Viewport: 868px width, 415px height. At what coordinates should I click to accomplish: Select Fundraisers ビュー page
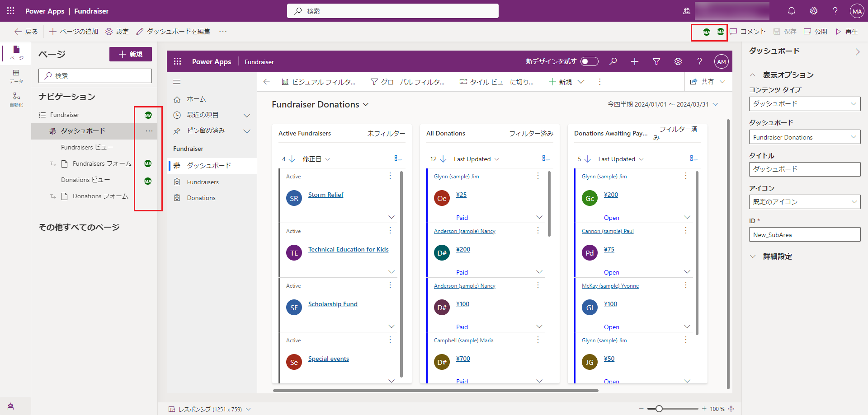tap(87, 147)
